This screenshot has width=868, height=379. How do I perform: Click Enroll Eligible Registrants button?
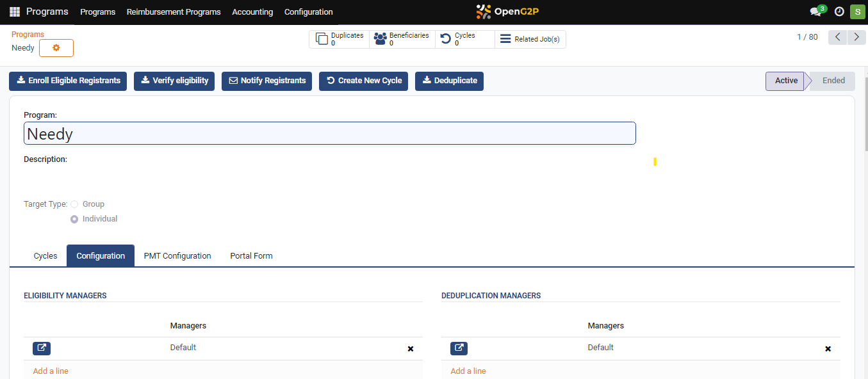(x=68, y=81)
